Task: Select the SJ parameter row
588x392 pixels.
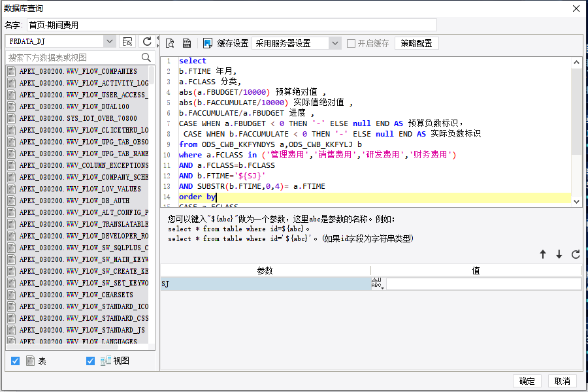Action: [x=265, y=284]
